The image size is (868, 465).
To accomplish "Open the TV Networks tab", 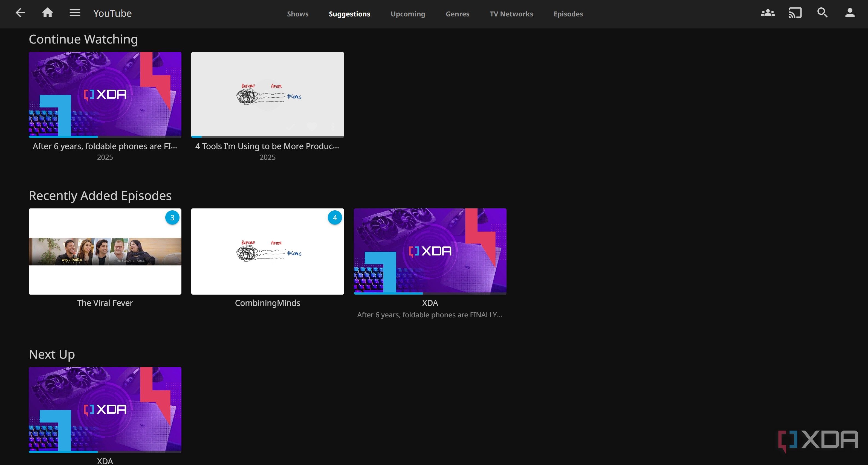I will [x=511, y=14].
